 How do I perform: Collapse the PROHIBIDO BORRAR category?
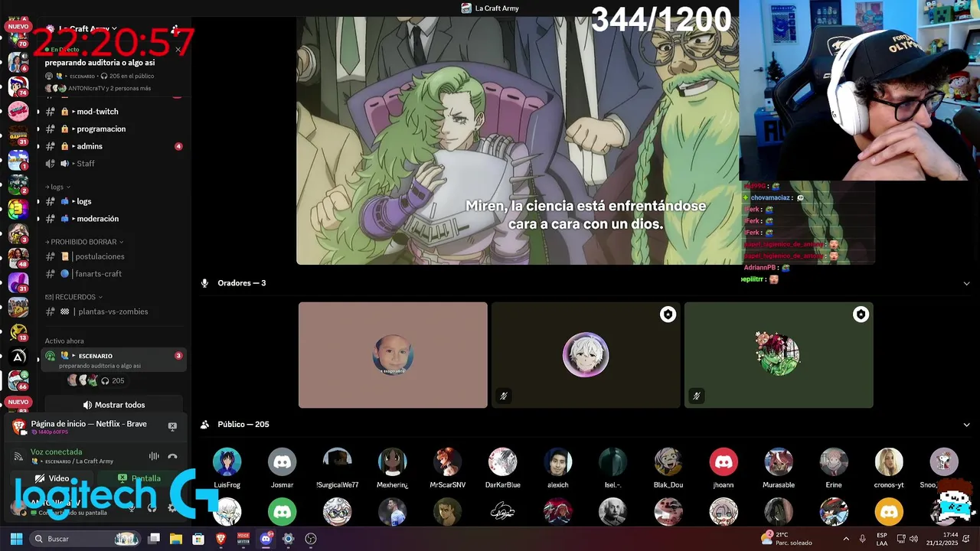[84, 242]
